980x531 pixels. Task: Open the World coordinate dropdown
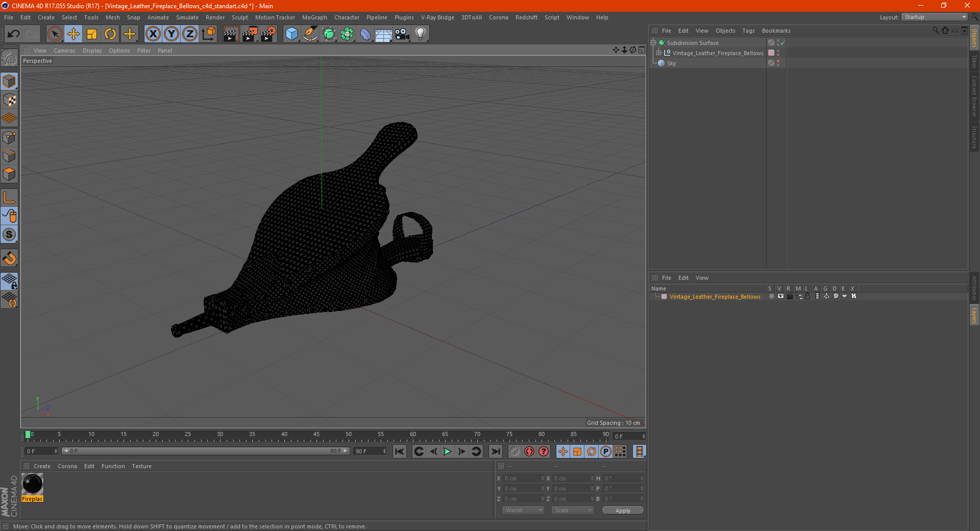tap(523, 510)
